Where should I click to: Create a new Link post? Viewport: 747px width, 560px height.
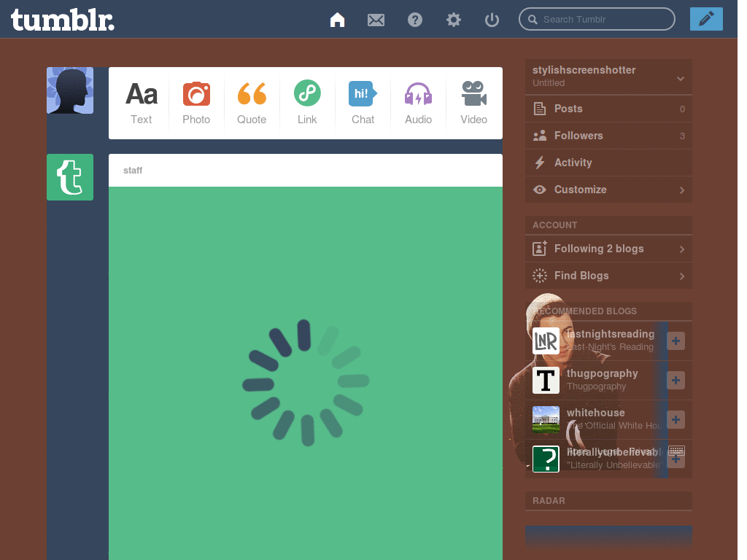click(x=307, y=103)
